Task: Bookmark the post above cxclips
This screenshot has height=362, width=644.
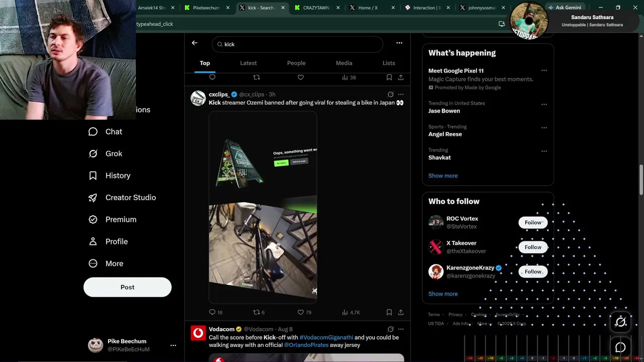Action: [389, 77]
